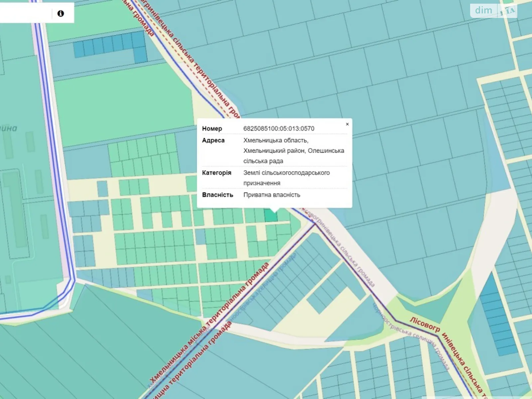Click the 'Приватна власність' ownership value

tap(272, 195)
